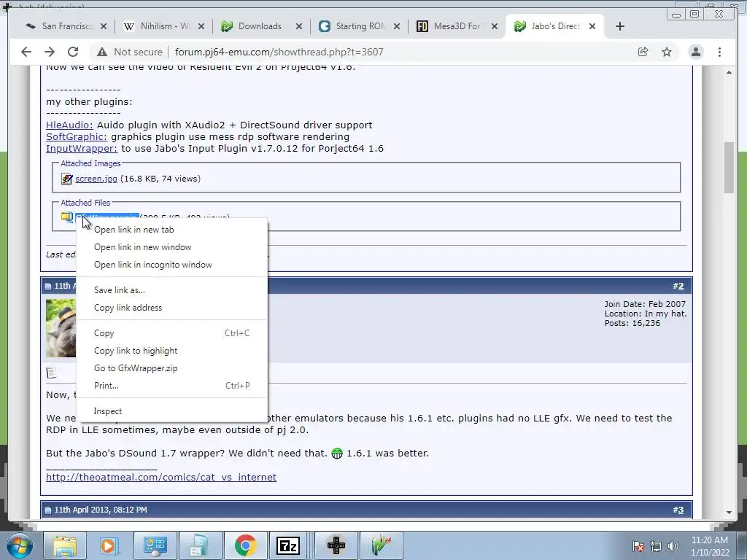Click the volume speaker tray icon

tap(673, 546)
